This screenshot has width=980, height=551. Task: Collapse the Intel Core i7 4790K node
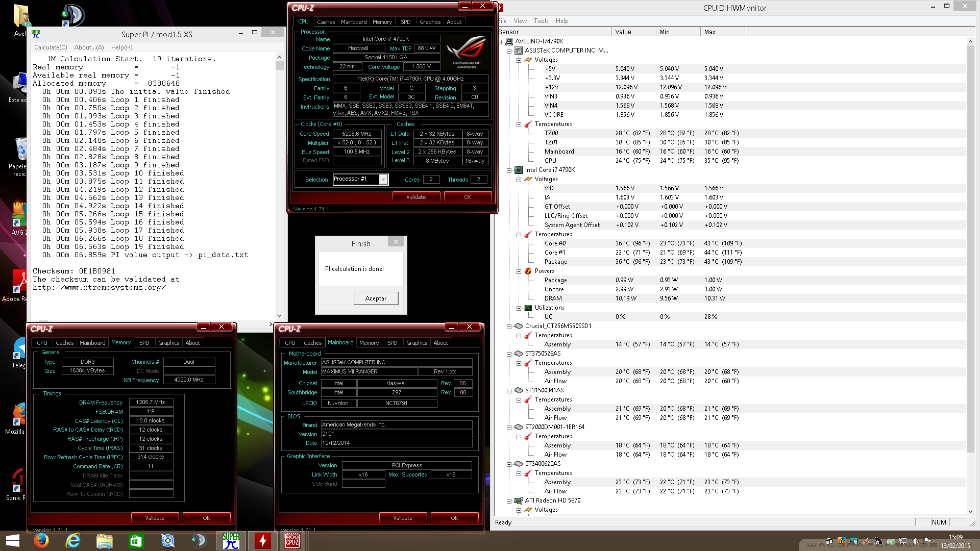(509, 170)
